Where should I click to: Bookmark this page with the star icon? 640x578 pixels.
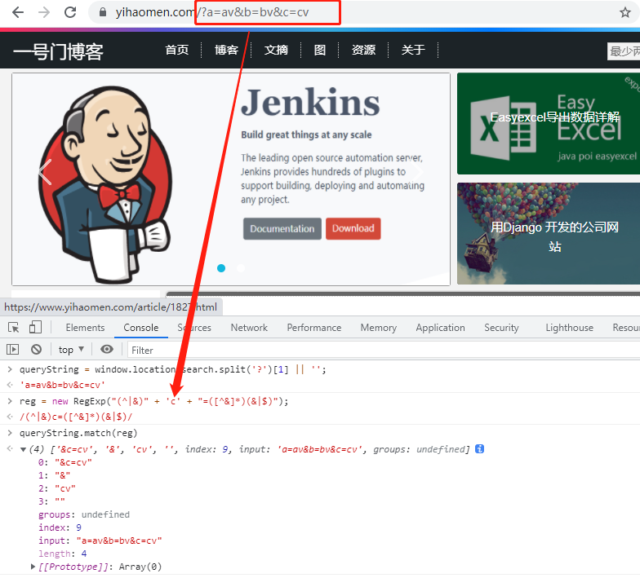point(625,13)
